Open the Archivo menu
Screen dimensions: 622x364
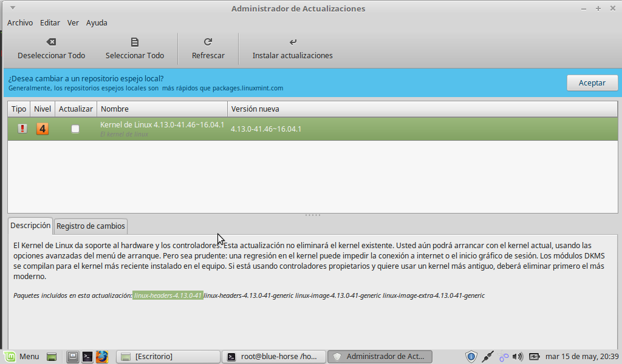click(20, 22)
